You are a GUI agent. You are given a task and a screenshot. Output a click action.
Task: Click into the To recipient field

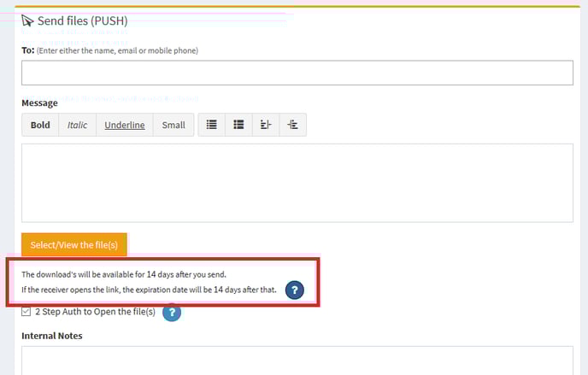click(x=297, y=73)
